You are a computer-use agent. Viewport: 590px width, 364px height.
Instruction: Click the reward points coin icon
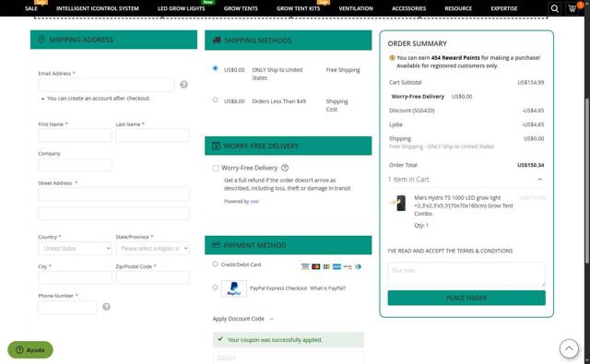[392, 58]
